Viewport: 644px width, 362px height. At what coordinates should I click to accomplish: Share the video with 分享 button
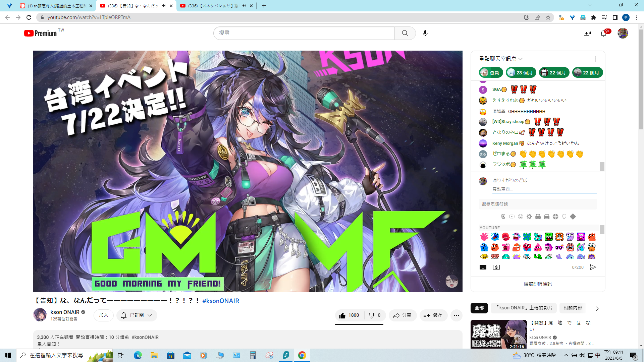402,315
